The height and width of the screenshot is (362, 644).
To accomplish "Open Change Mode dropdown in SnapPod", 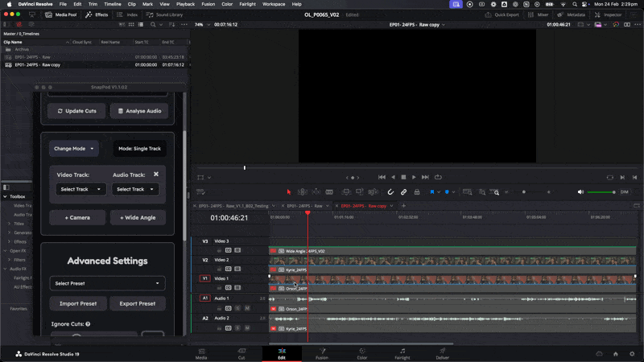I will click(x=74, y=149).
